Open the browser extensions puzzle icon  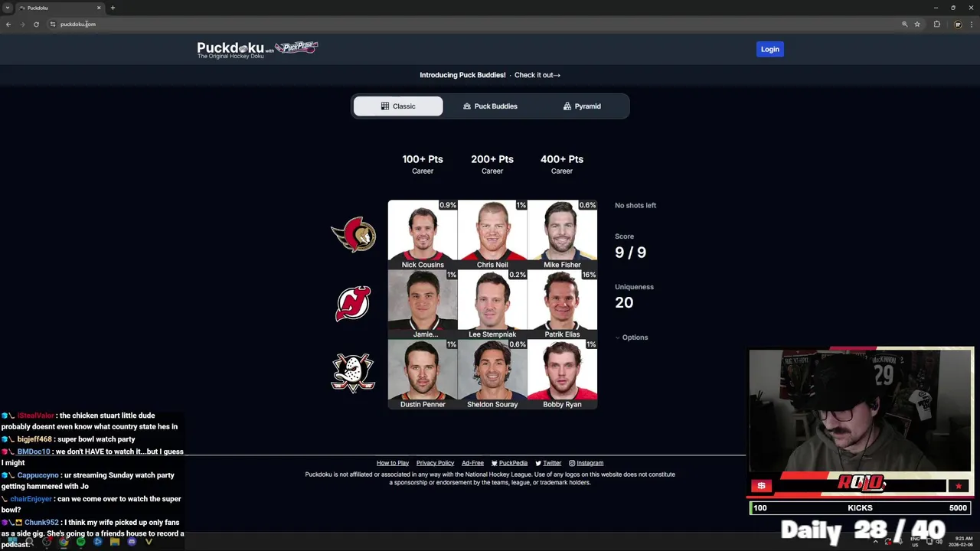click(937, 24)
